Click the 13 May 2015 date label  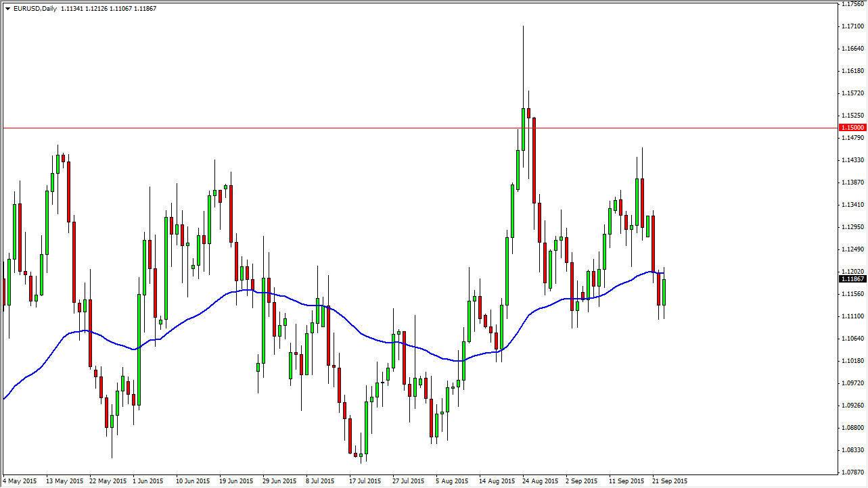[66, 481]
